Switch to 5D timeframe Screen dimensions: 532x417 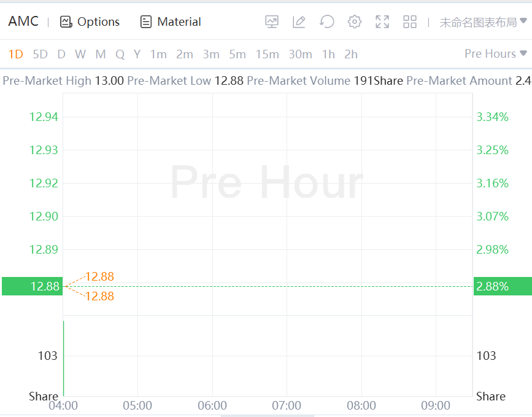(x=40, y=54)
